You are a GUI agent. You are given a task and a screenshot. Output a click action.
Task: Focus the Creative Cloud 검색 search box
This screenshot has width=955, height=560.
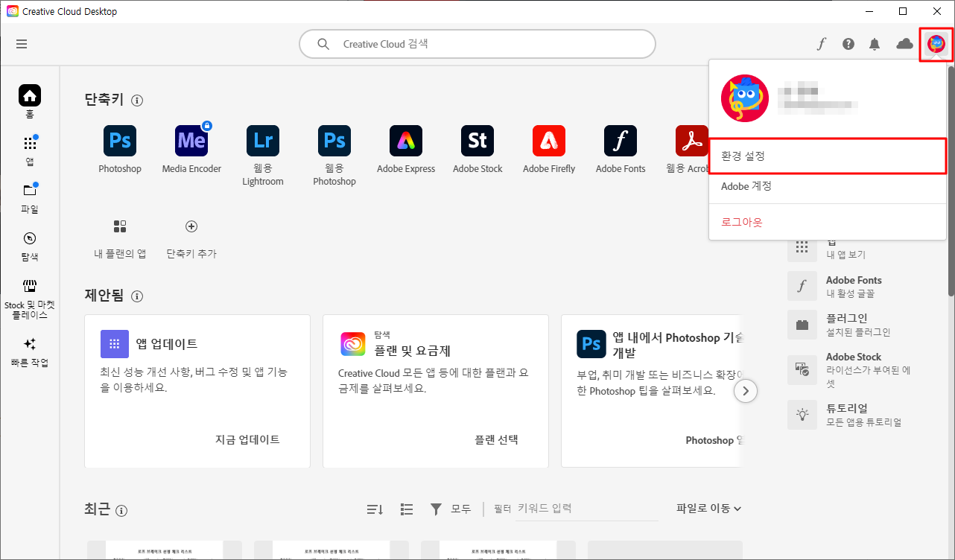[477, 44]
